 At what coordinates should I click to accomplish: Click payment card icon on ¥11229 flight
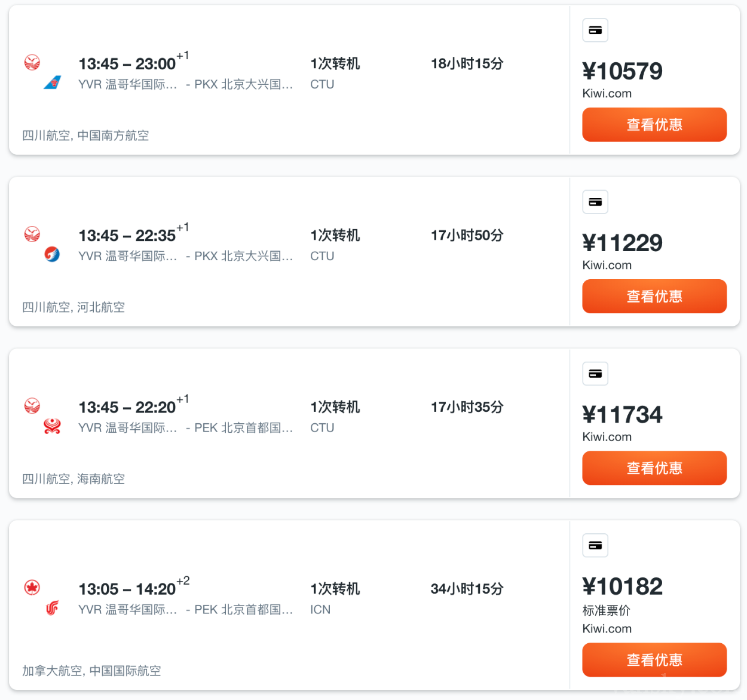click(x=595, y=202)
